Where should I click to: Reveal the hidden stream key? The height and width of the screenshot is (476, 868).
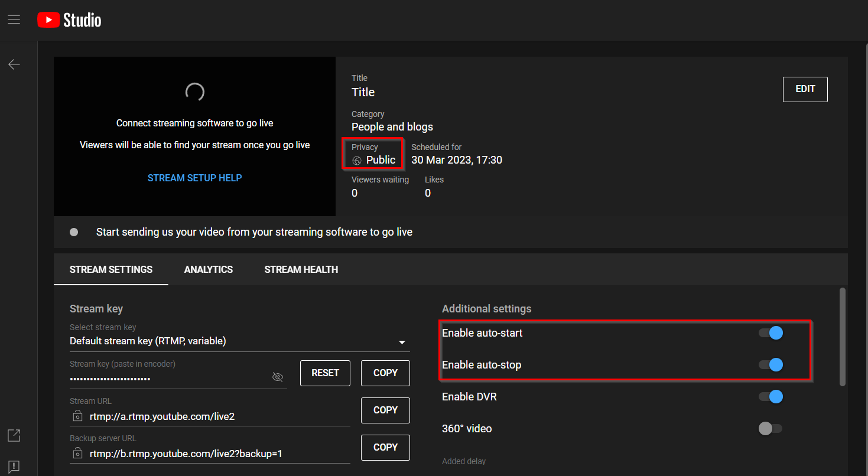click(x=278, y=376)
